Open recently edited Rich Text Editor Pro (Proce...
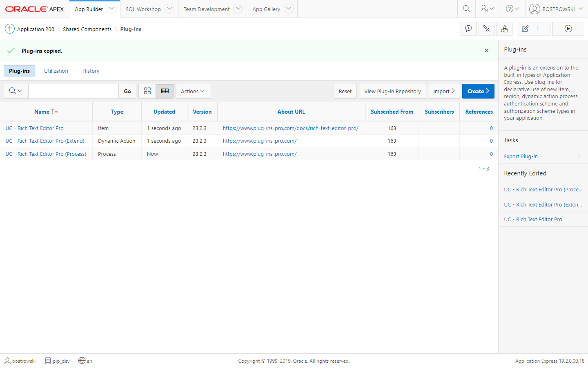Screen dimensions: 588x368 [x=543, y=189]
